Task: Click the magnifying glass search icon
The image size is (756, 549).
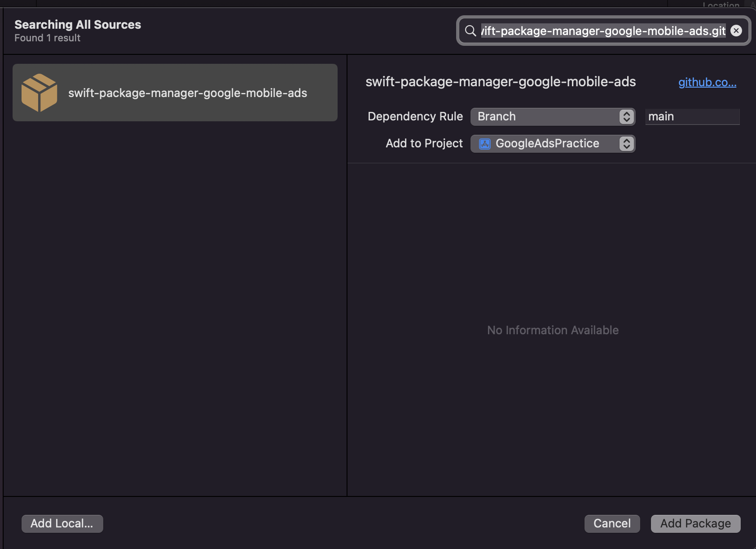Action: coord(470,31)
